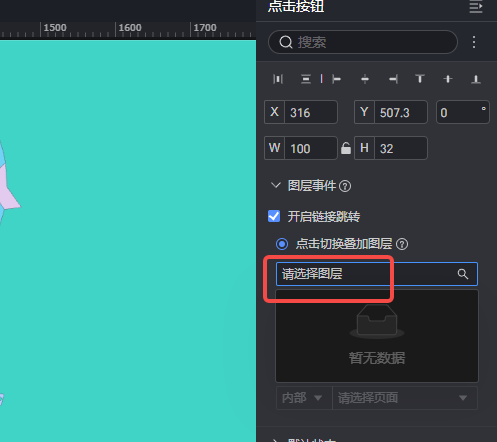Click the magnifier icon in 搜索 box
Screen dimensions: 497x442
pyautogui.click(x=286, y=42)
